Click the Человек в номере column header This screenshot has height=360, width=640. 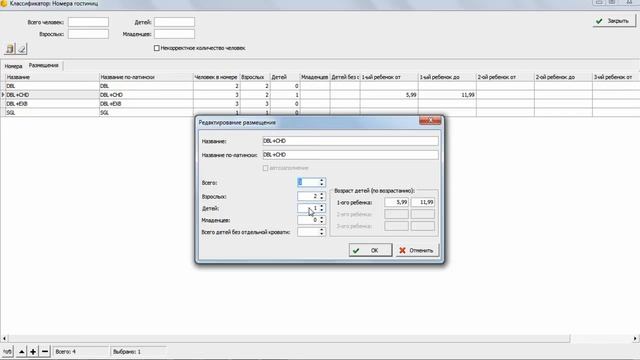[216, 77]
